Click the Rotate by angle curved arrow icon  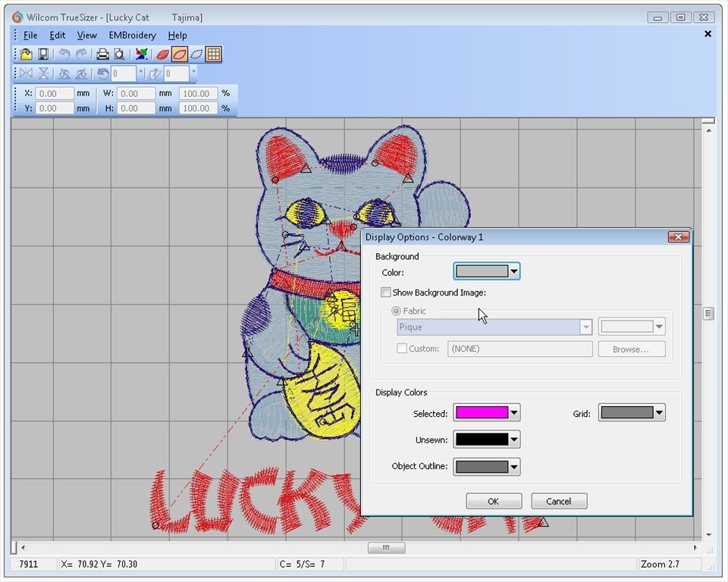click(x=102, y=74)
